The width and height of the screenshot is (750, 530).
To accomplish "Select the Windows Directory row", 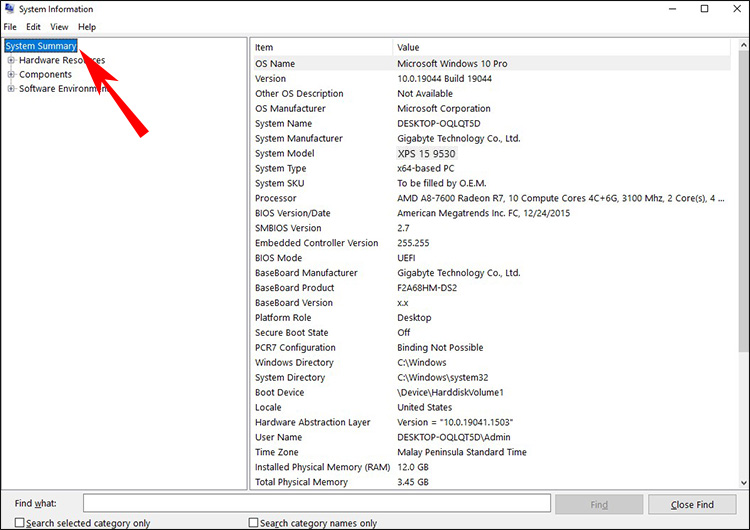I will click(x=491, y=363).
